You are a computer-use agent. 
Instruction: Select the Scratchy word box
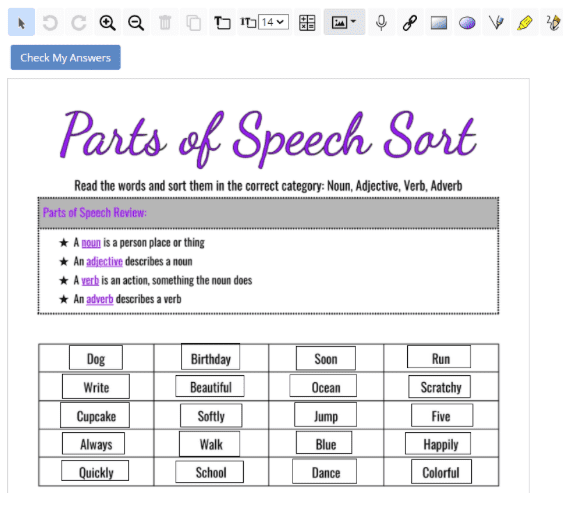[x=440, y=386]
